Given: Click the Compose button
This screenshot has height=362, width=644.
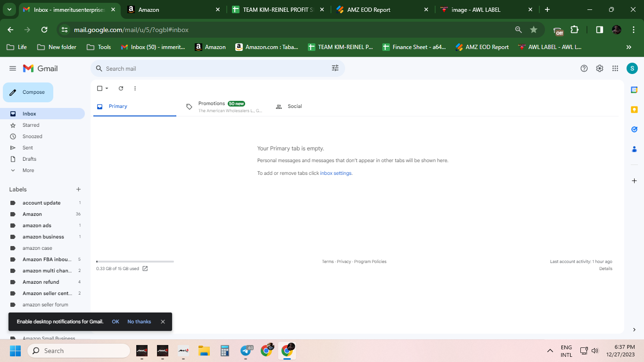Looking at the screenshot, I should pos(28,92).
